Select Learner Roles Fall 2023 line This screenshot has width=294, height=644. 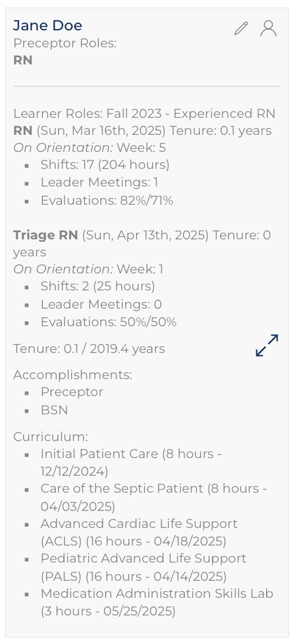tap(144, 114)
